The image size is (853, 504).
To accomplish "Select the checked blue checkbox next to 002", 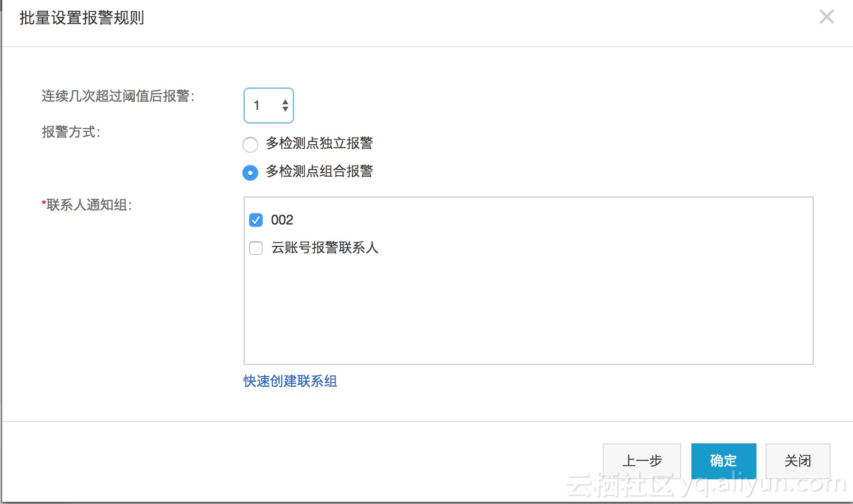I will (255, 220).
